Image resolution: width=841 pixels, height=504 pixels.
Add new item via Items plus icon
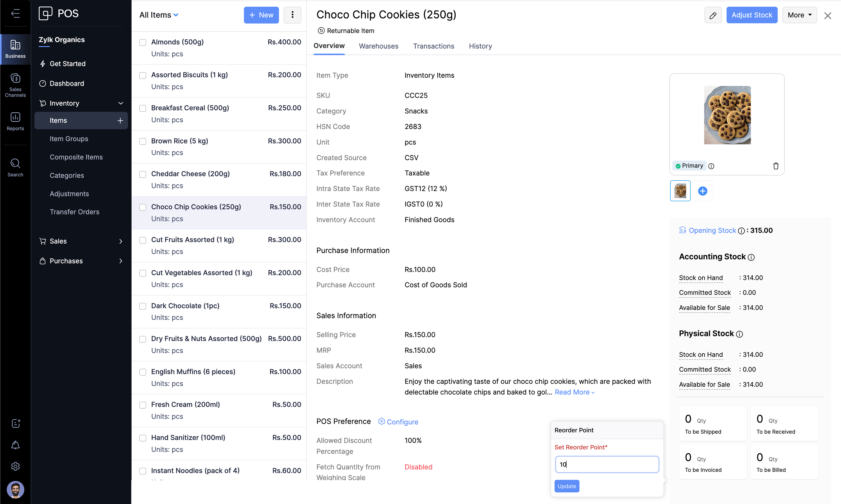click(x=120, y=121)
